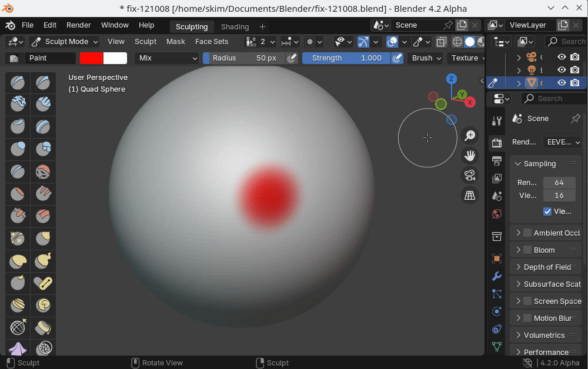Viewport: 588px width, 369px height.
Task: Click the Paint brush name field
Action: (50, 58)
